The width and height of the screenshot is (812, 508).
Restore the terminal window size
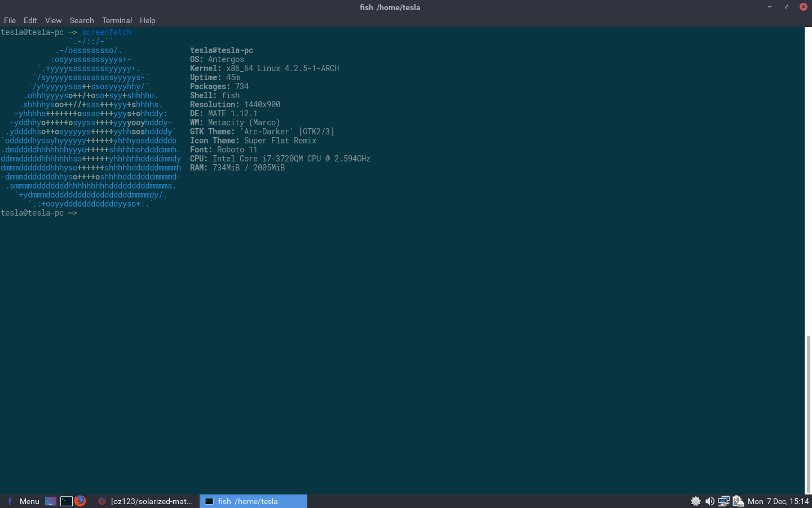coord(787,7)
